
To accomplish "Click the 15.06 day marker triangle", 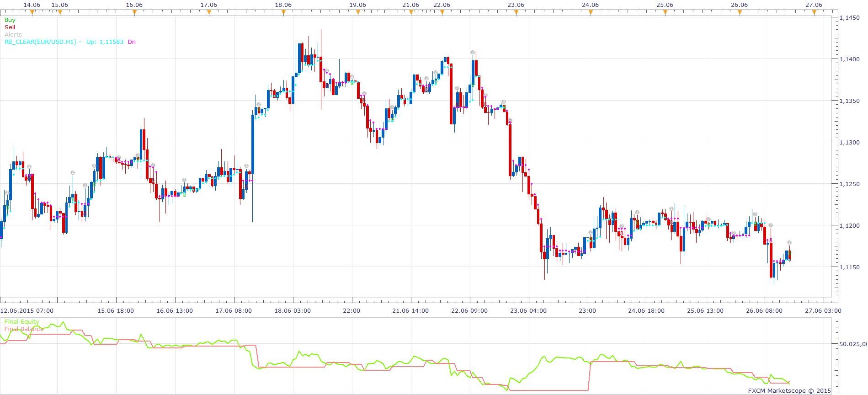I will pos(60,13).
